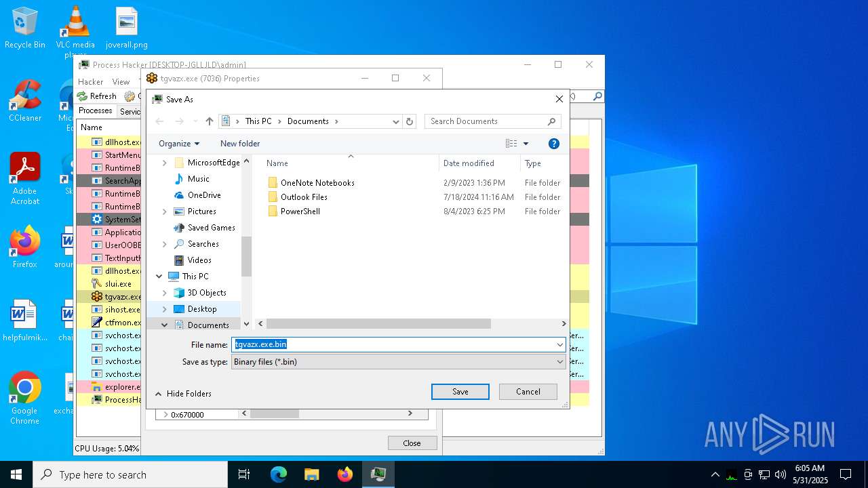This screenshot has height=488, width=868.
Task: Click the Up one level arrow in Save As
Action: click(x=209, y=121)
